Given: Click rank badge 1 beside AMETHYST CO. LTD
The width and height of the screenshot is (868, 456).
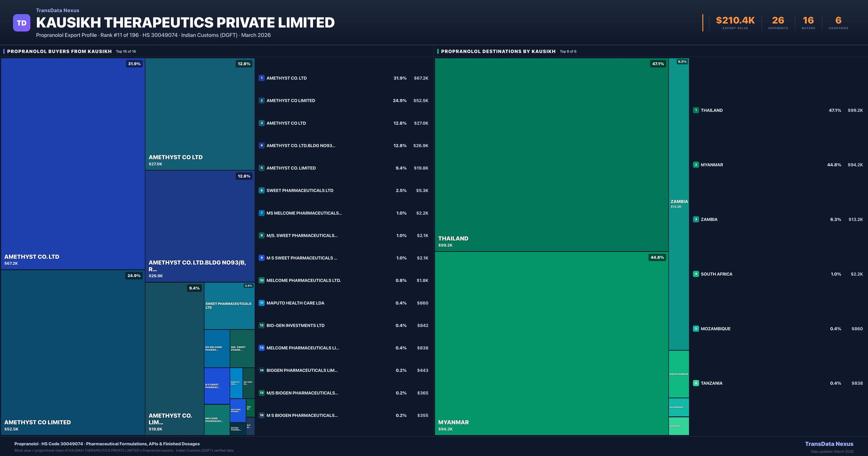Looking at the screenshot, I should tap(261, 78).
